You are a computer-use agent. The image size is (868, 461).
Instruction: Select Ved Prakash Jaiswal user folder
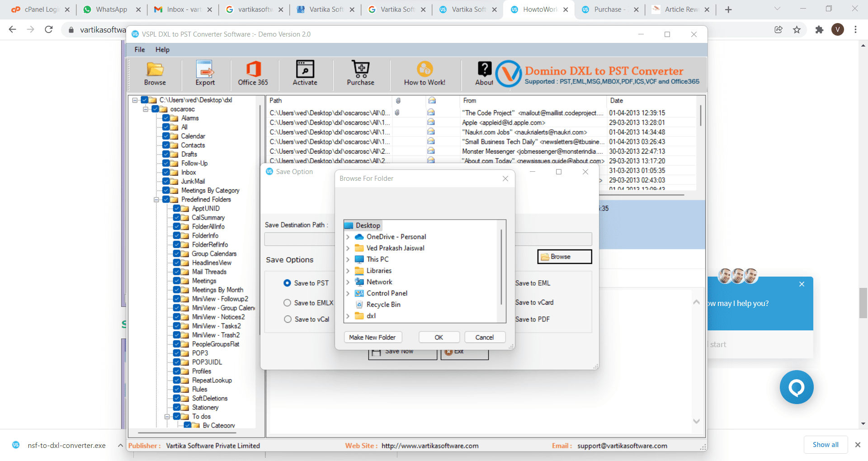click(x=395, y=248)
